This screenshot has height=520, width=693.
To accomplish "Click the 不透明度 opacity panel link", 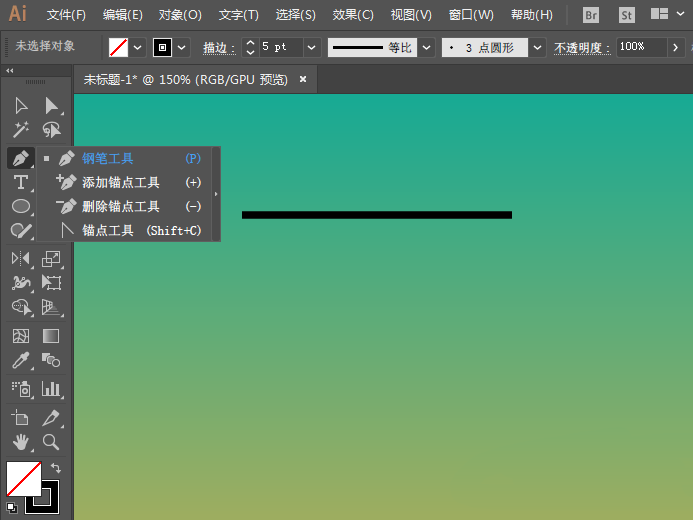I will click(582, 48).
